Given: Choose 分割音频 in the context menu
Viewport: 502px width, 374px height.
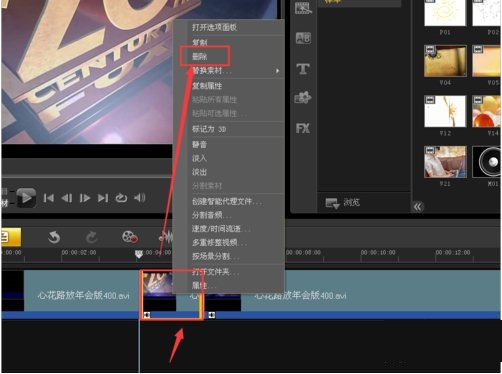Looking at the screenshot, I should click(212, 215).
